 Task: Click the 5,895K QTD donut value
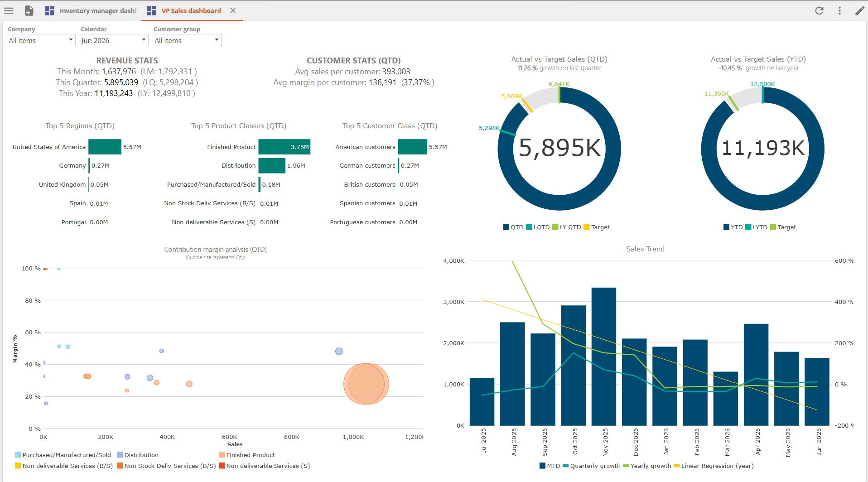tap(559, 148)
